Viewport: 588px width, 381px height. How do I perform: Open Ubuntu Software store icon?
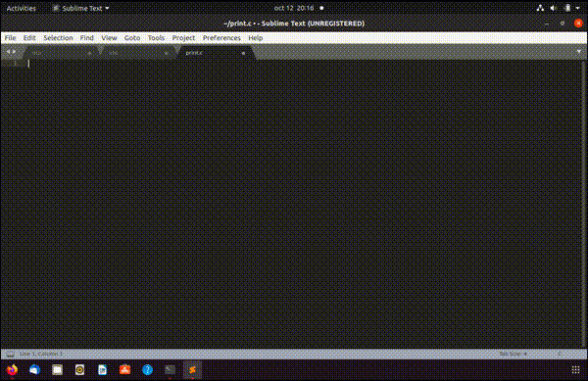pos(124,370)
